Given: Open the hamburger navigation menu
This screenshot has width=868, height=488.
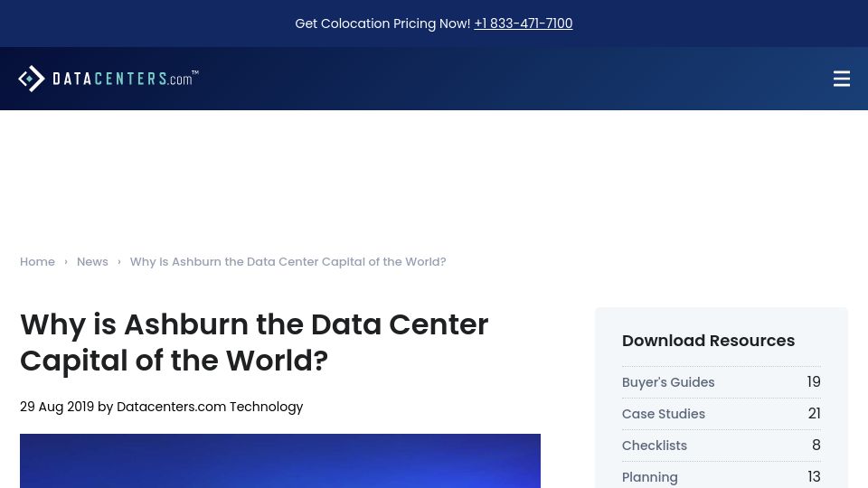Looking at the screenshot, I should [x=842, y=79].
